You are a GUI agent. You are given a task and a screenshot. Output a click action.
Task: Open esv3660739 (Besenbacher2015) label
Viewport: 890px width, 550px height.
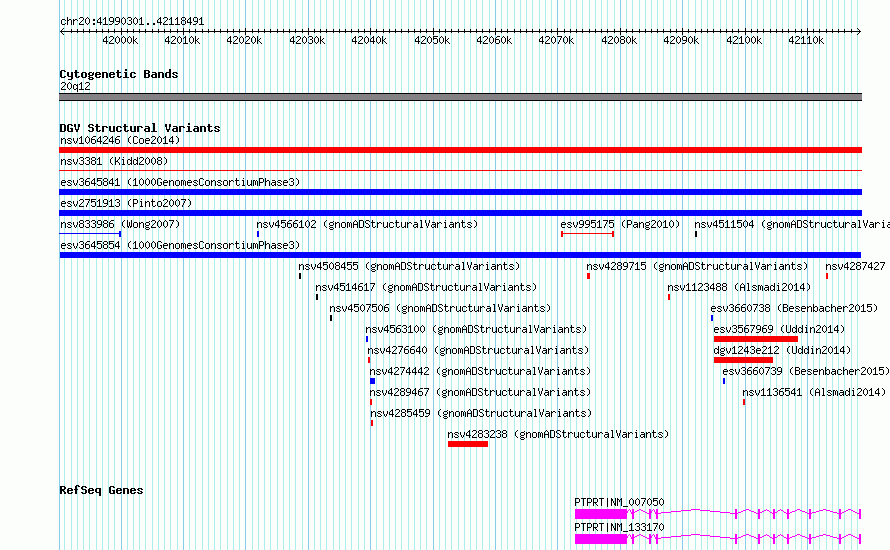click(x=806, y=371)
